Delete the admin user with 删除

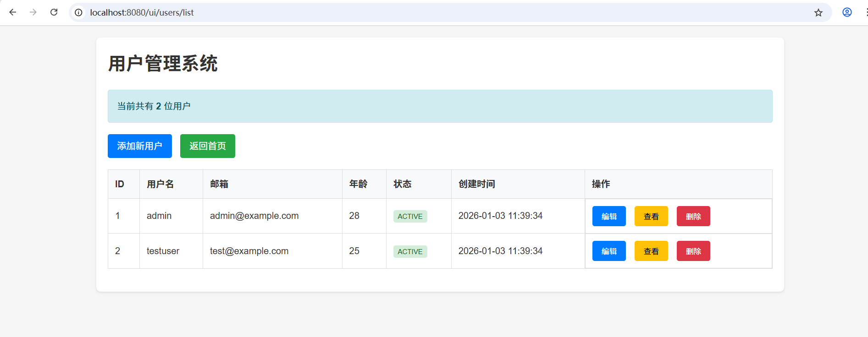coord(693,216)
